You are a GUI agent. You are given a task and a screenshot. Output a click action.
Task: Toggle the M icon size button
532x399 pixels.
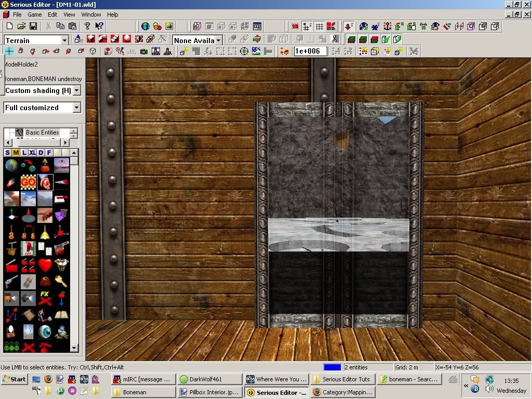(x=16, y=152)
